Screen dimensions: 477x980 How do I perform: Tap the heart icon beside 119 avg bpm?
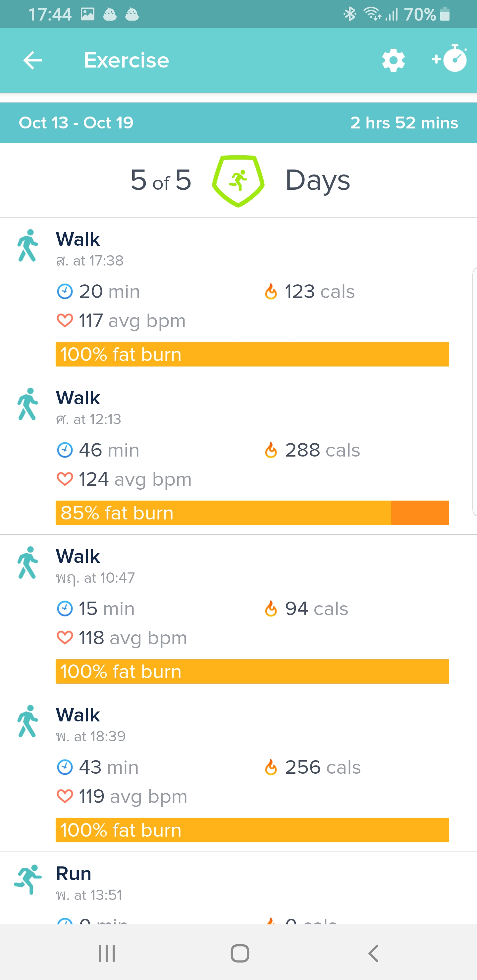66,796
